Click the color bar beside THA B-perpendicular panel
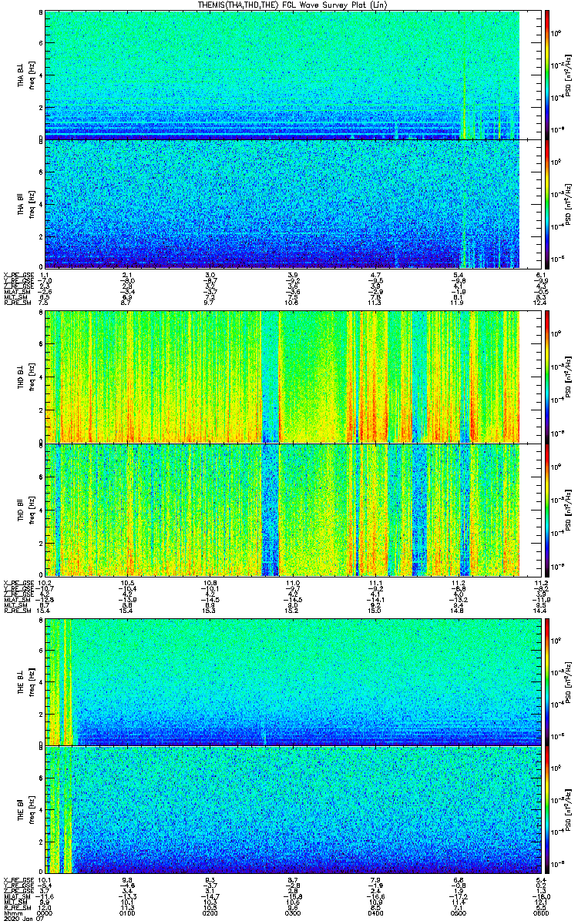 547,75
